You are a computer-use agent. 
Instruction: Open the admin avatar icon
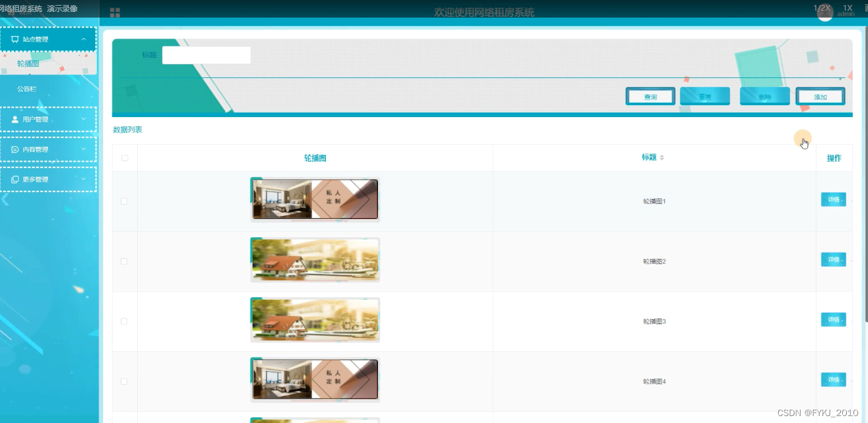825,13
